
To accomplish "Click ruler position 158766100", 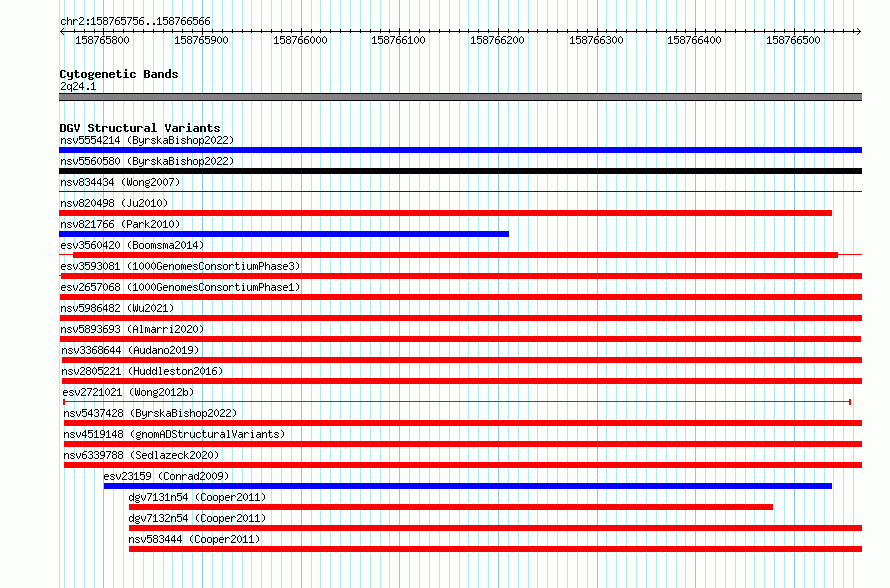I will (398, 40).
